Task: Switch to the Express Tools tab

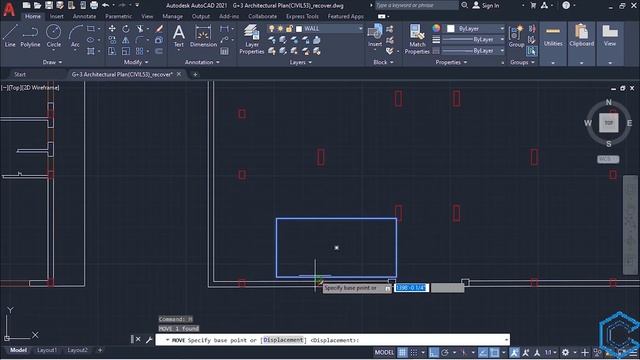Action: 302,16
